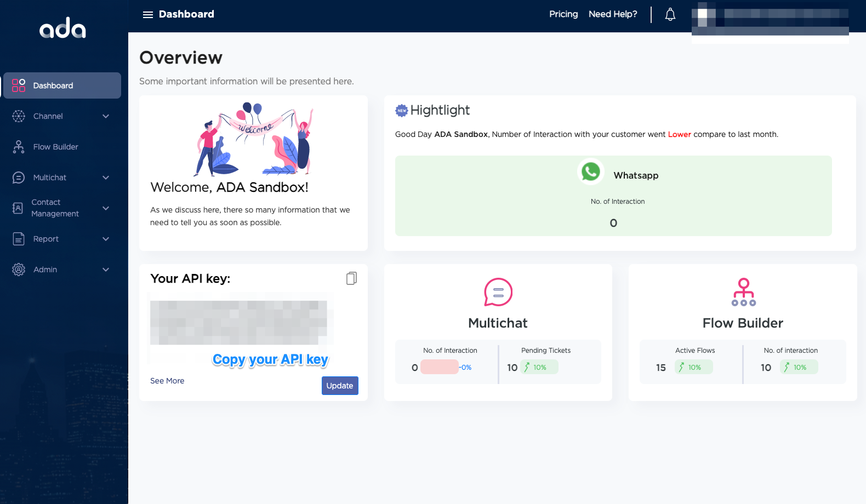Click the Multichat card chat icon
Image resolution: width=866 pixels, height=504 pixels.
pyautogui.click(x=498, y=292)
